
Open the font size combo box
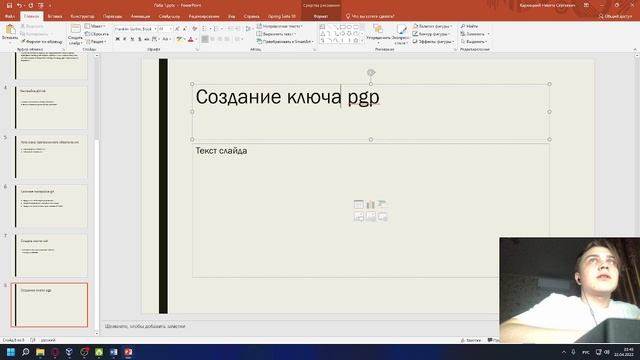(165, 29)
